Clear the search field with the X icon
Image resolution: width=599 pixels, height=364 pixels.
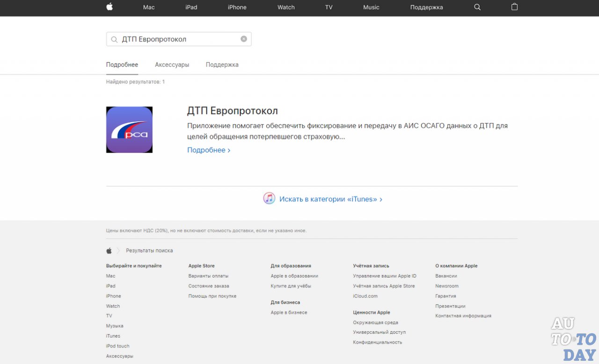(x=243, y=39)
